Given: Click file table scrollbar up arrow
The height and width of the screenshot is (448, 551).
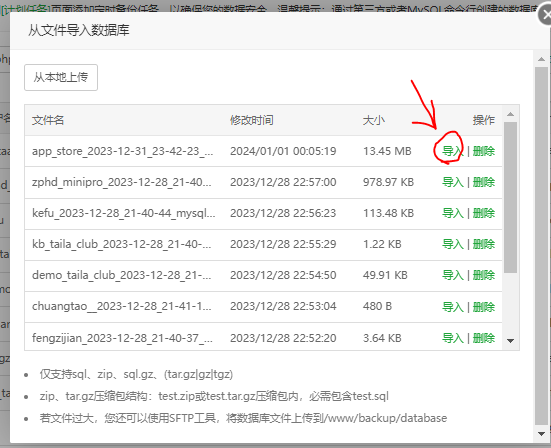Looking at the screenshot, I should [x=511, y=114].
